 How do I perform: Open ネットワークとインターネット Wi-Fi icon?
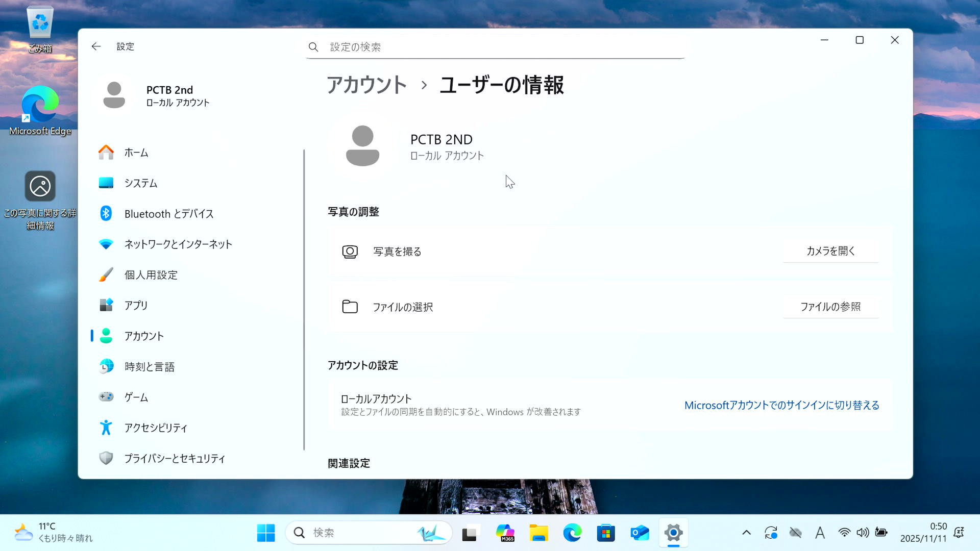tap(106, 244)
